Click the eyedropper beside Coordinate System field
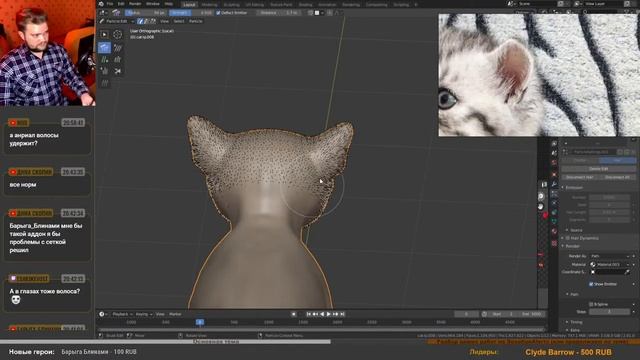Image resolution: width=640 pixels, height=360 pixels. click(x=627, y=272)
